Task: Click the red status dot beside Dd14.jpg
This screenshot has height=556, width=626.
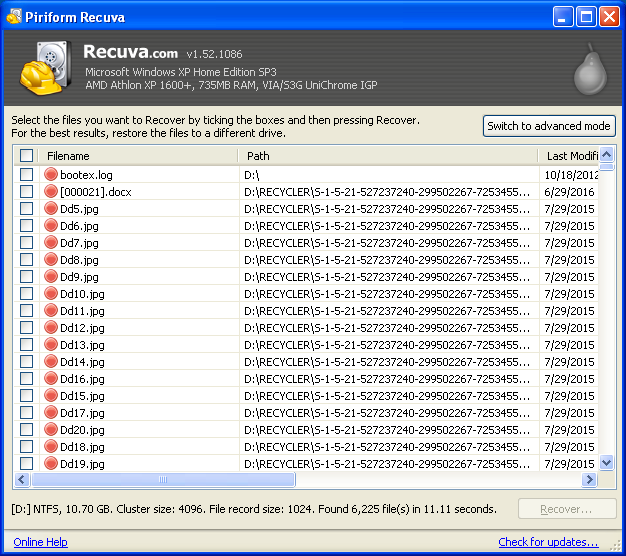Action: click(51, 361)
